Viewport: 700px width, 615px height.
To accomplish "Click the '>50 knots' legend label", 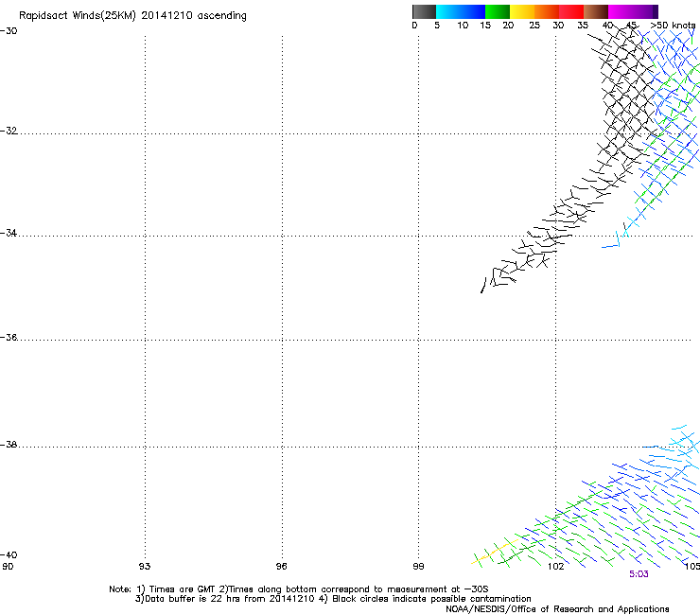I will click(673, 26).
